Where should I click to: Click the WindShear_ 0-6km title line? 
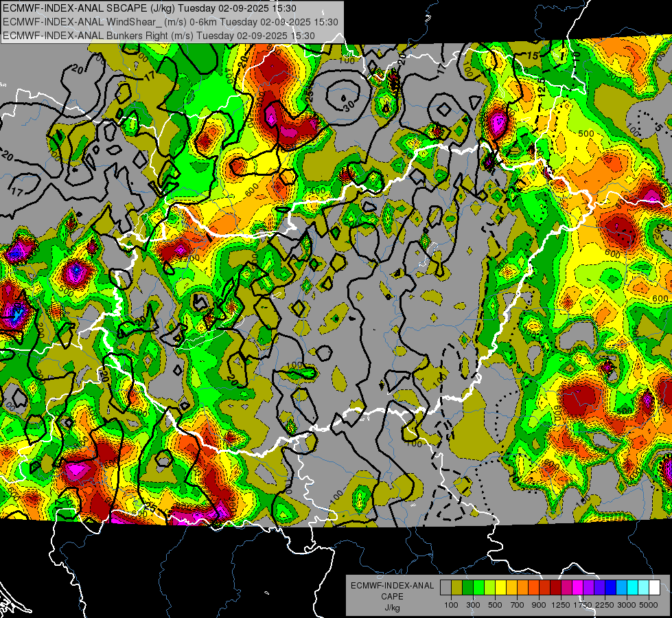[170, 22]
